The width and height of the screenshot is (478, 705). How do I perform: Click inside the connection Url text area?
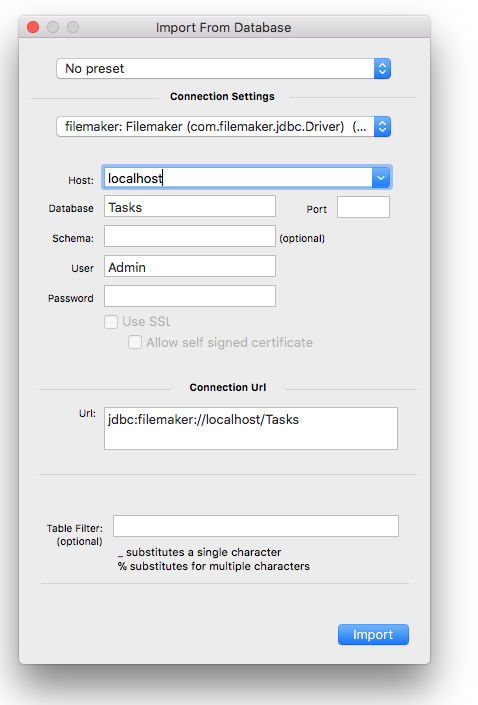[x=251, y=428]
